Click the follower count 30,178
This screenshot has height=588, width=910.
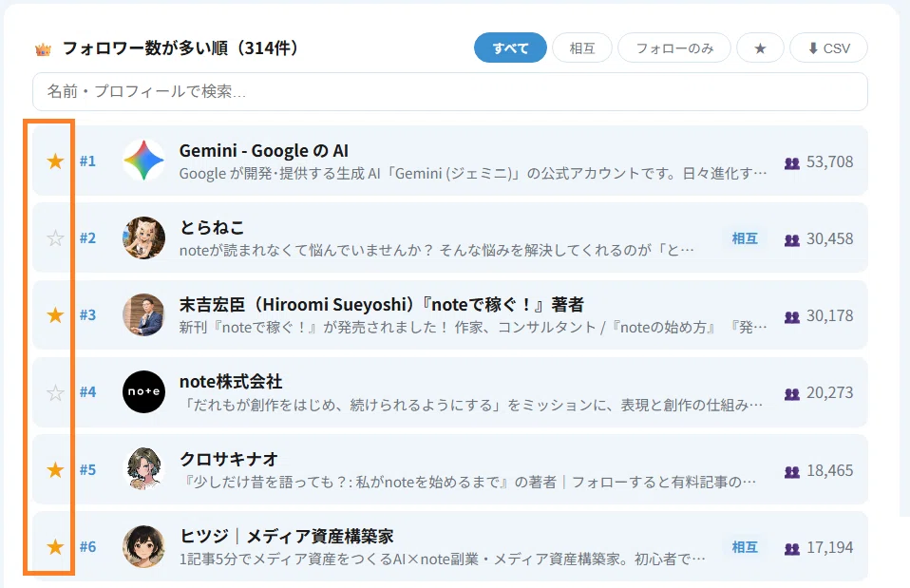coord(830,315)
